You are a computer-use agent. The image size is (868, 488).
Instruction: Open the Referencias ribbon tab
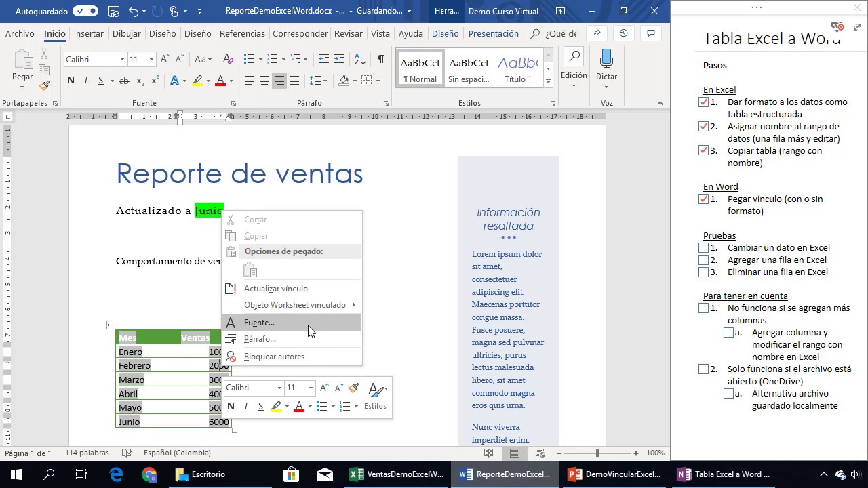(242, 33)
